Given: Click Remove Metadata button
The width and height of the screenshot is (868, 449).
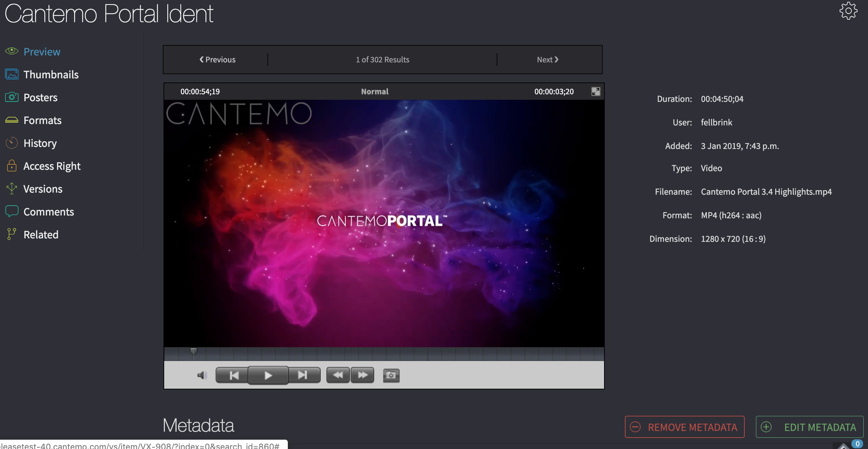Looking at the screenshot, I should coord(684,427).
